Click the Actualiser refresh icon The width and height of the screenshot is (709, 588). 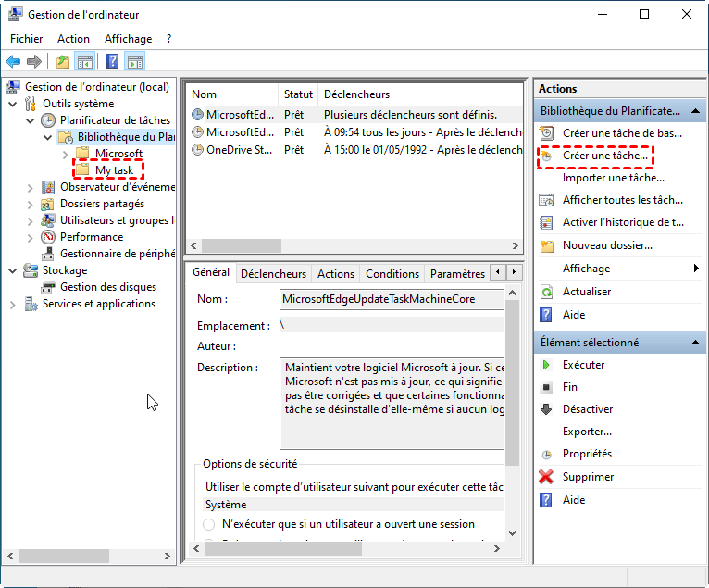click(546, 292)
